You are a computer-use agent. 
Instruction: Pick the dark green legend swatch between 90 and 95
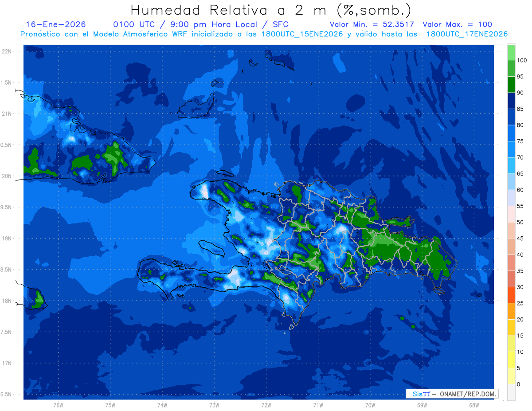511,85
